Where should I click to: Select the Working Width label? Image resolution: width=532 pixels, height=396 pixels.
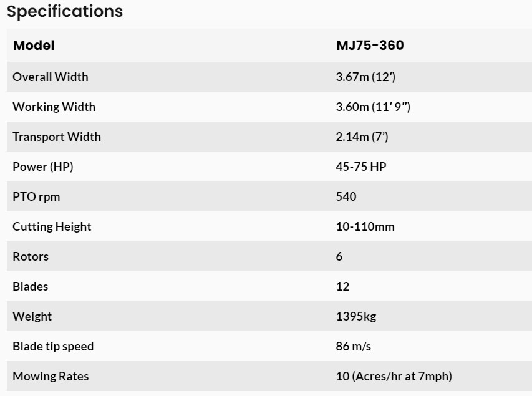click(x=54, y=107)
